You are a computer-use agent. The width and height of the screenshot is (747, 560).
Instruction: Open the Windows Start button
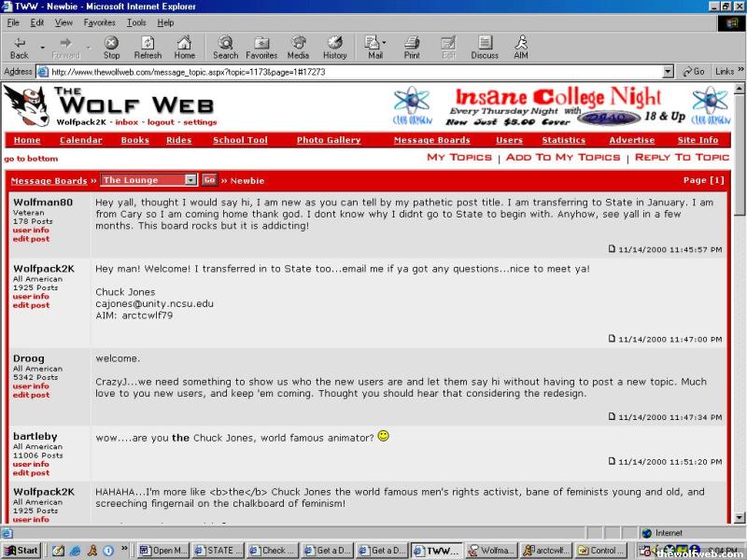21,551
